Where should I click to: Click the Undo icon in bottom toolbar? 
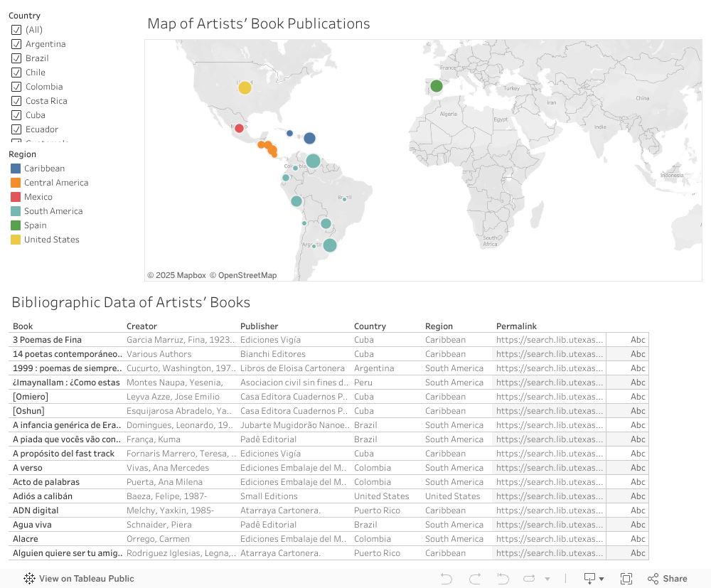coord(447,579)
